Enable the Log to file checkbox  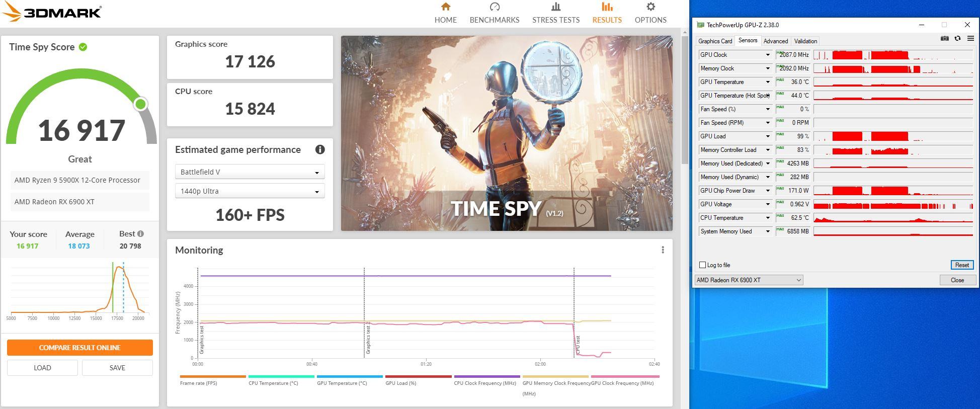703,265
